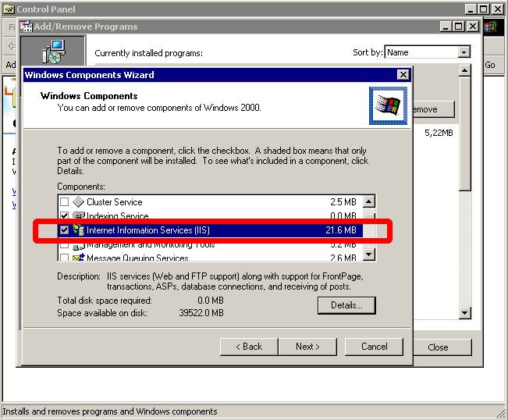Click the Details... button
The image size is (508, 420).
click(x=346, y=305)
